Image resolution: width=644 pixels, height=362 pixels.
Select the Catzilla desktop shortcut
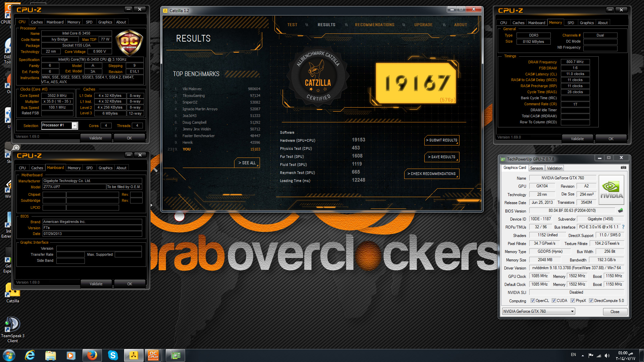[x=13, y=292]
